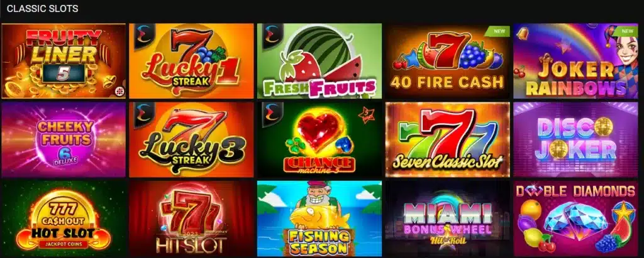Play the Disco Joker slot
The image size is (644, 258).
pyautogui.click(x=575, y=139)
